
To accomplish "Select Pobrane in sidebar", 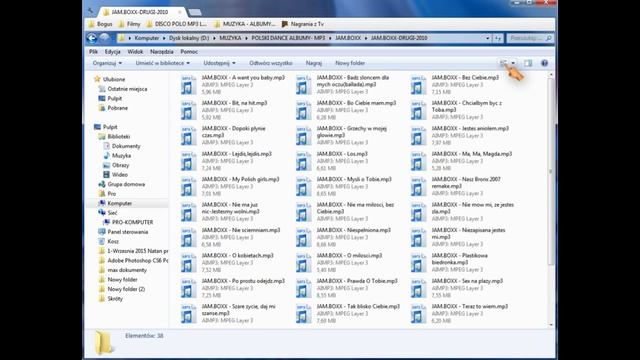I will (118, 108).
